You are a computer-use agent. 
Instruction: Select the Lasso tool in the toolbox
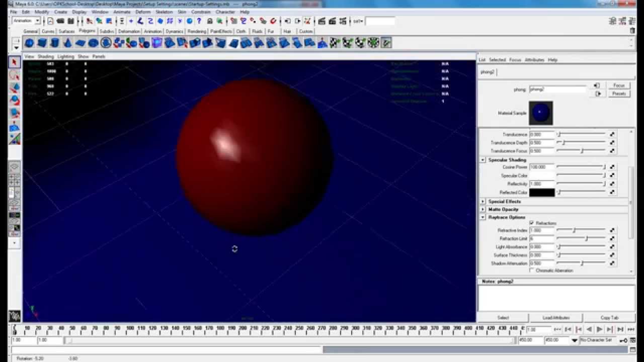[x=15, y=75]
